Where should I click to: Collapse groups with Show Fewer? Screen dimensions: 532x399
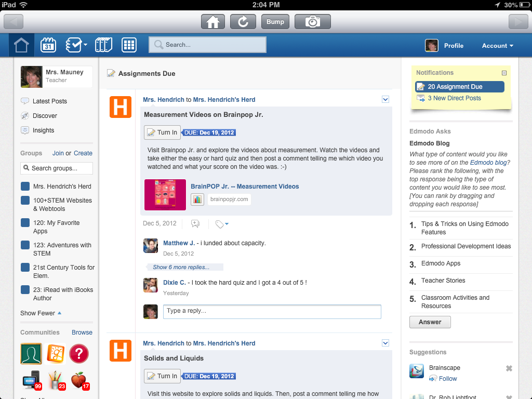(x=41, y=313)
